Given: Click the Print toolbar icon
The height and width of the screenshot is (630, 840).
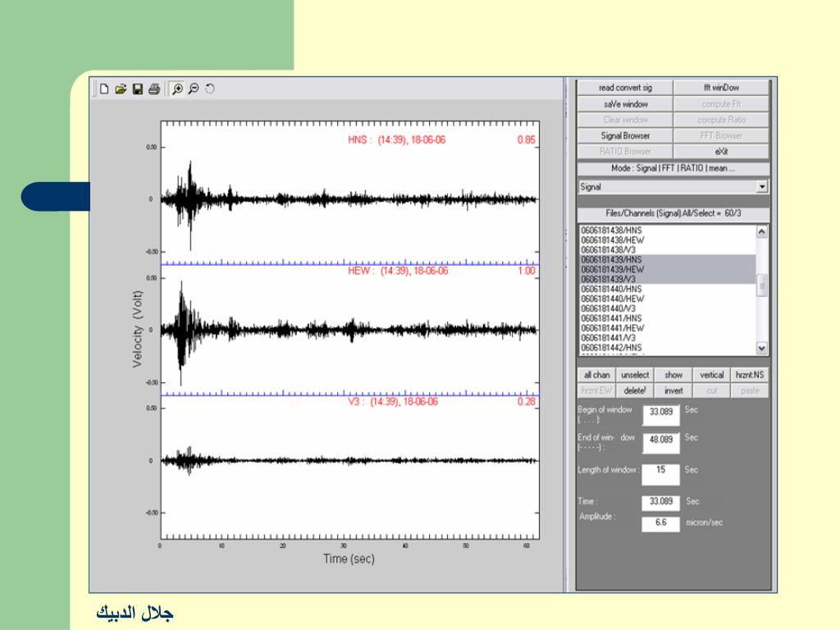Looking at the screenshot, I should pos(154,89).
